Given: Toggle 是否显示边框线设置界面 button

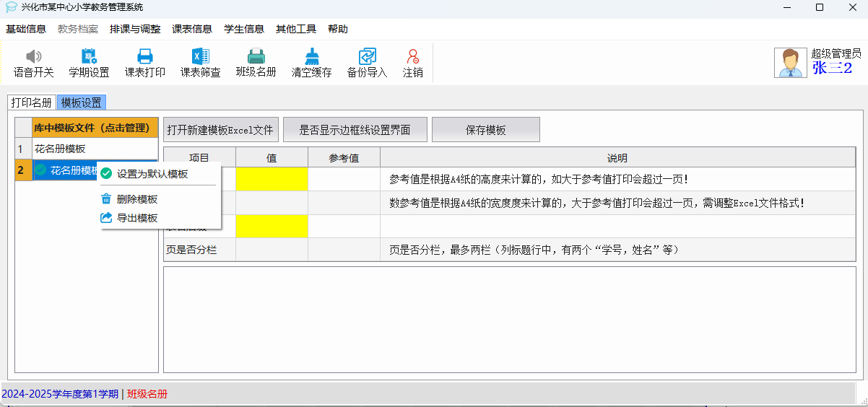Looking at the screenshot, I should pyautogui.click(x=355, y=130).
